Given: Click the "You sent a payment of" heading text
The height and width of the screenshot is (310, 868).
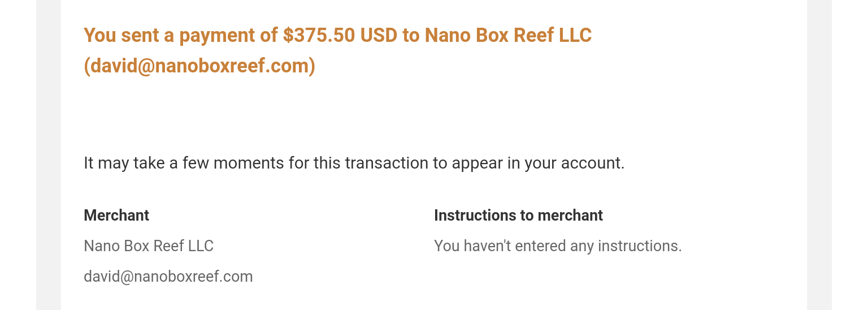Looking at the screenshot, I should [x=181, y=36].
